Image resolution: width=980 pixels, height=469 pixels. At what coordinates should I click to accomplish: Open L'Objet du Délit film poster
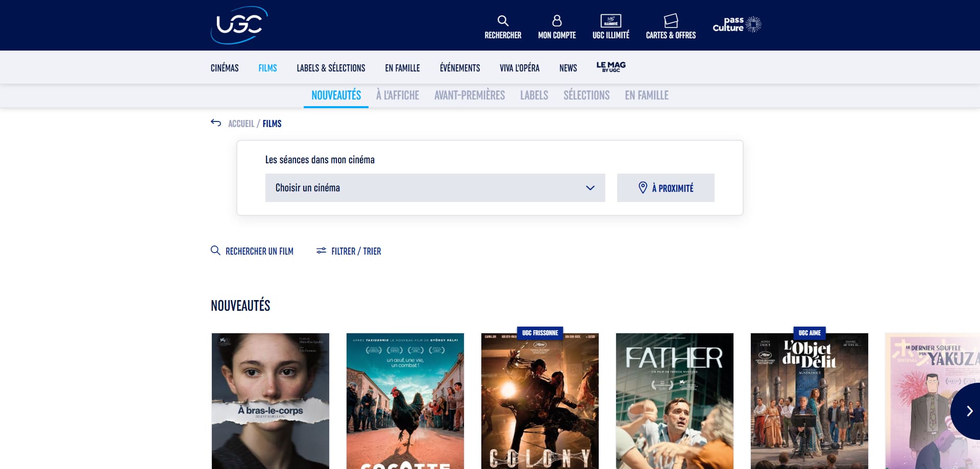coord(810,401)
